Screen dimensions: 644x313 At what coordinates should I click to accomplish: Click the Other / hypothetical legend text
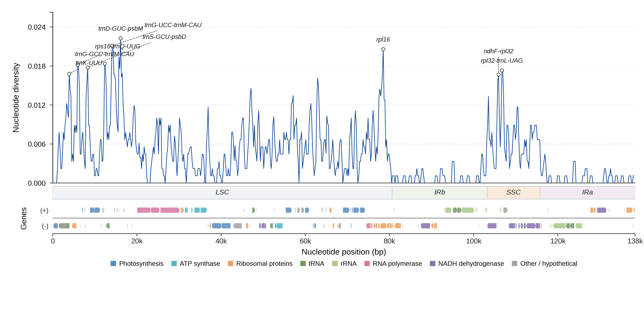(549, 264)
